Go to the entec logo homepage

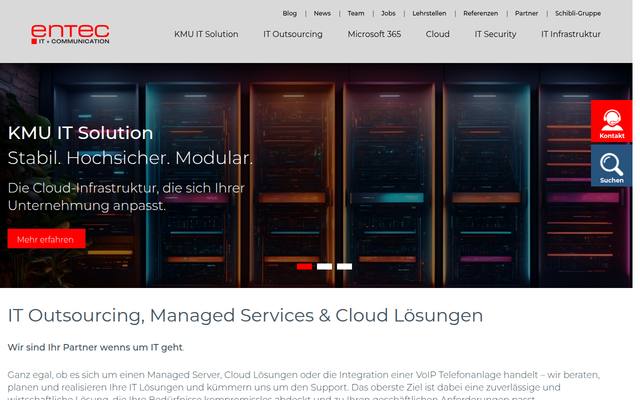[x=70, y=34]
